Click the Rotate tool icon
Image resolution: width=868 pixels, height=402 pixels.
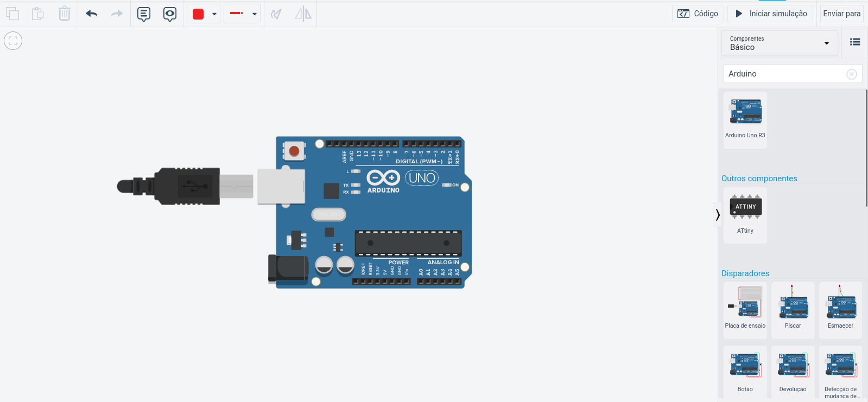pos(276,14)
